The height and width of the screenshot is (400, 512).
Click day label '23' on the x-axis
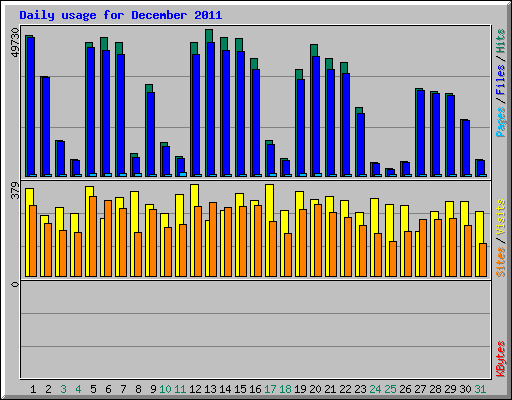360,389
